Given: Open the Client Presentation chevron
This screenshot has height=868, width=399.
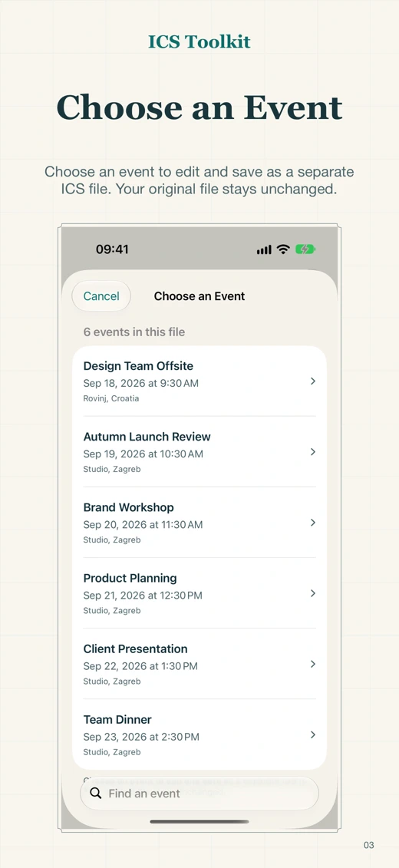Looking at the screenshot, I should tap(312, 664).
